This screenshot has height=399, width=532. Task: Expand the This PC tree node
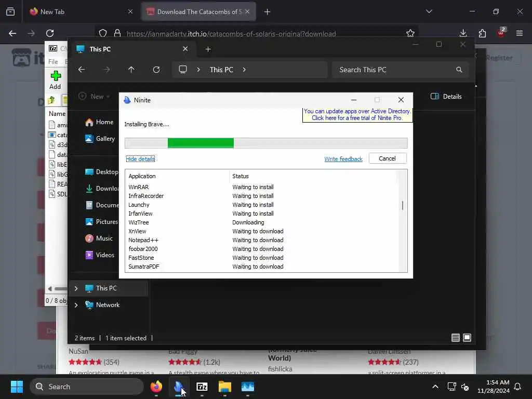(76, 288)
